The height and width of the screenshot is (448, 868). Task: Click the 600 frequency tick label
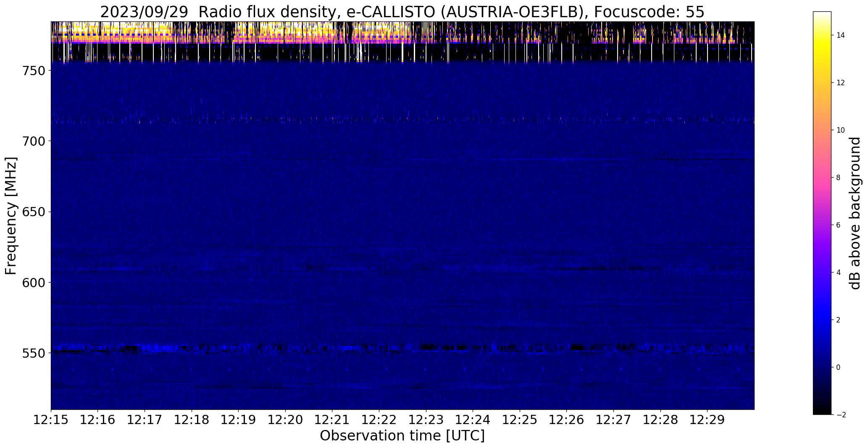pos(33,283)
